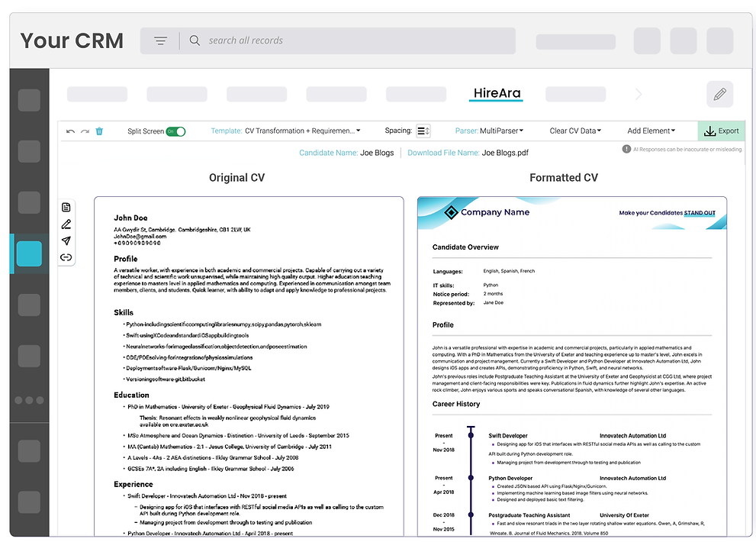Select the pencil edit tool in the sidebar
This screenshot has height=555, width=756.
point(66,224)
